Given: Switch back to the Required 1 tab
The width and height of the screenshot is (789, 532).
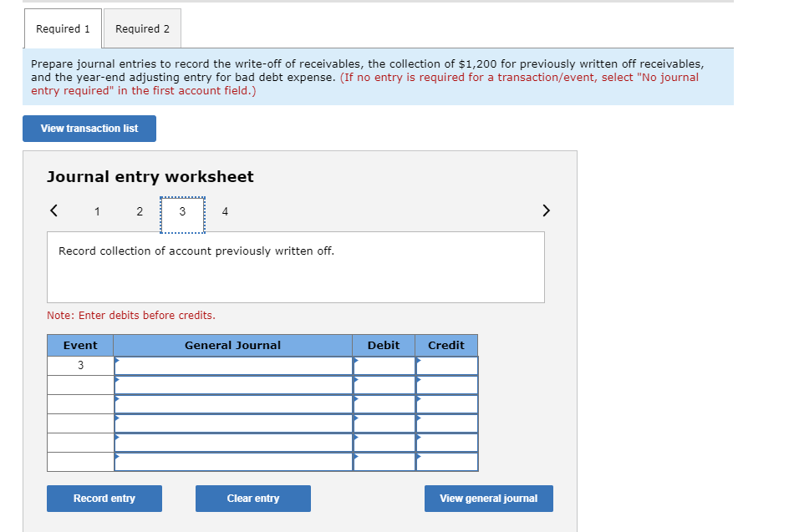Looking at the screenshot, I should click(x=62, y=28).
